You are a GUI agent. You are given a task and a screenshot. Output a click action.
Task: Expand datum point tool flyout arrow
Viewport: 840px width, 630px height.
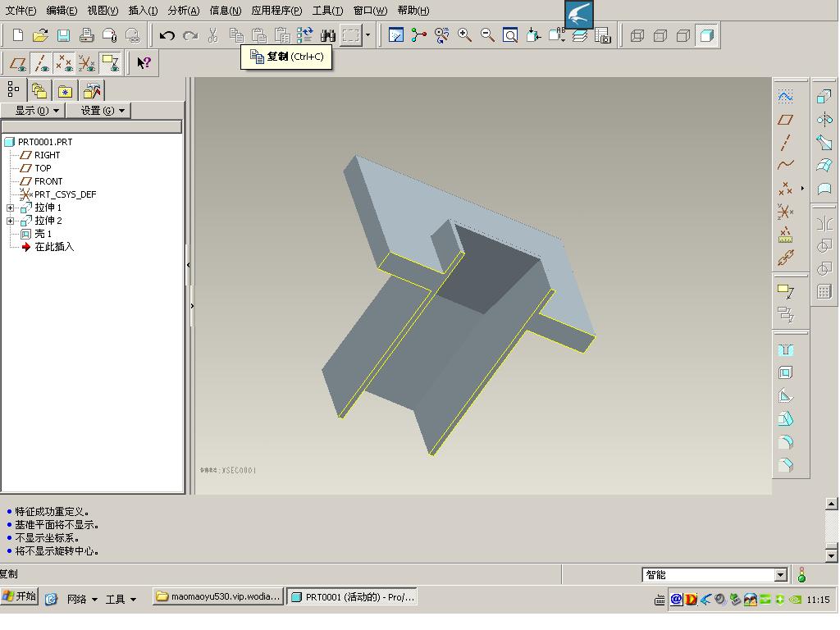point(802,189)
